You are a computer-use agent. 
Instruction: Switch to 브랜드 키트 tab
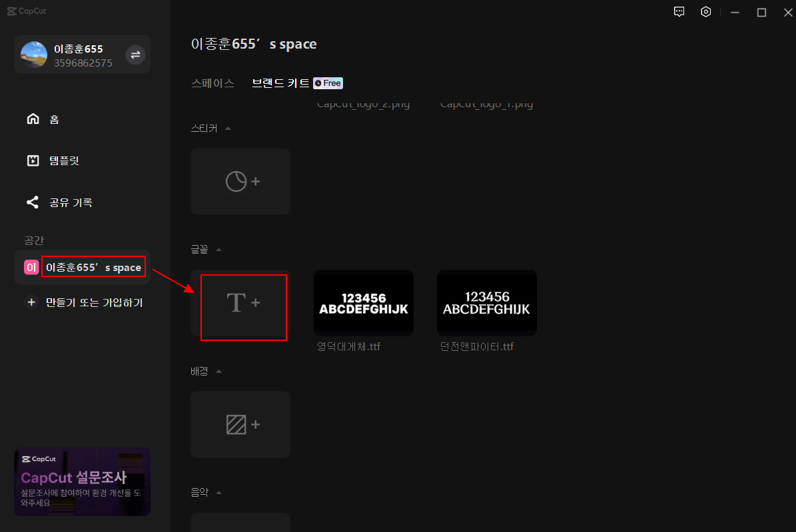pos(280,83)
